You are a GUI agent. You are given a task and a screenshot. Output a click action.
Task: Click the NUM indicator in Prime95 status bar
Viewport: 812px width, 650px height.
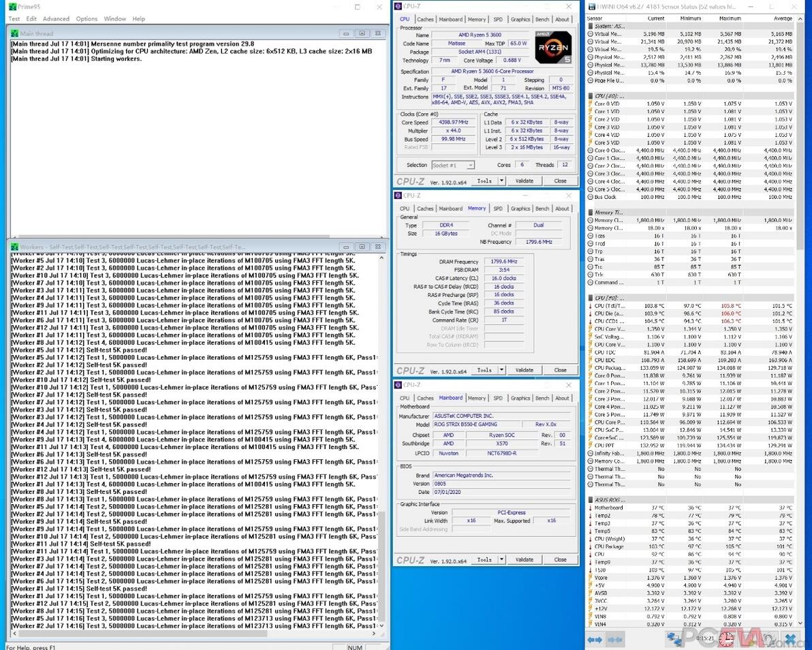pyautogui.click(x=355, y=647)
